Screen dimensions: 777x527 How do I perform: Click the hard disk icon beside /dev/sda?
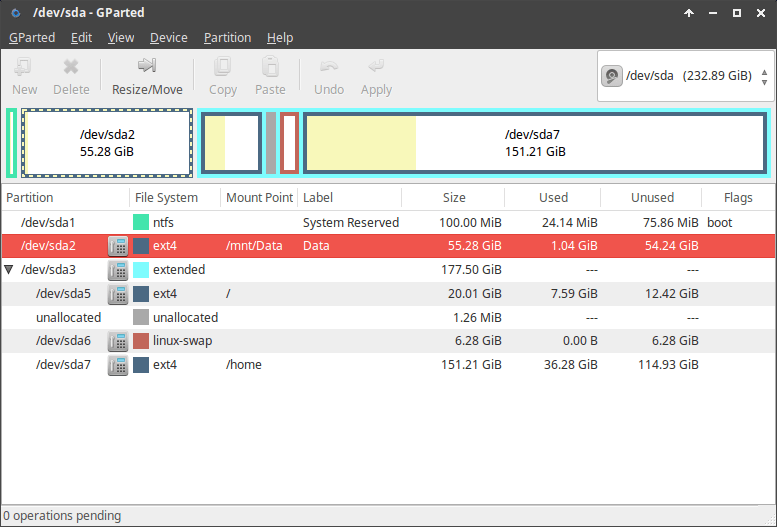tap(612, 76)
